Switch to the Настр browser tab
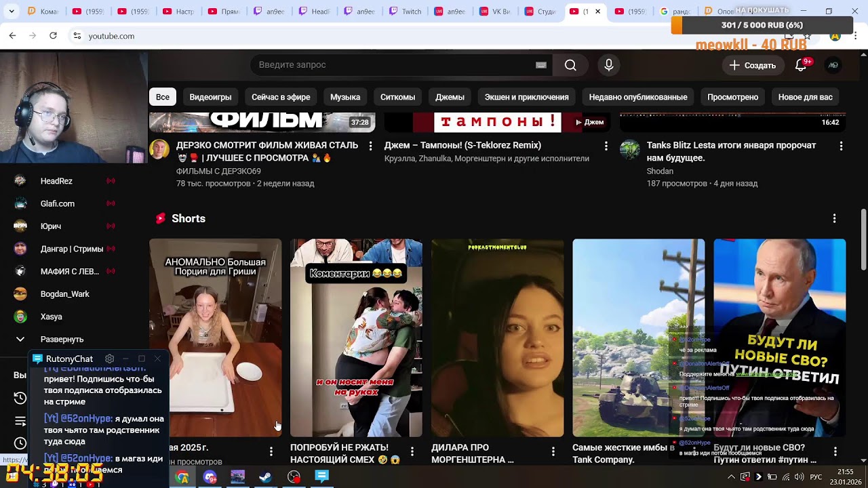The height and width of the screenshot is (488, 868). 178,12
